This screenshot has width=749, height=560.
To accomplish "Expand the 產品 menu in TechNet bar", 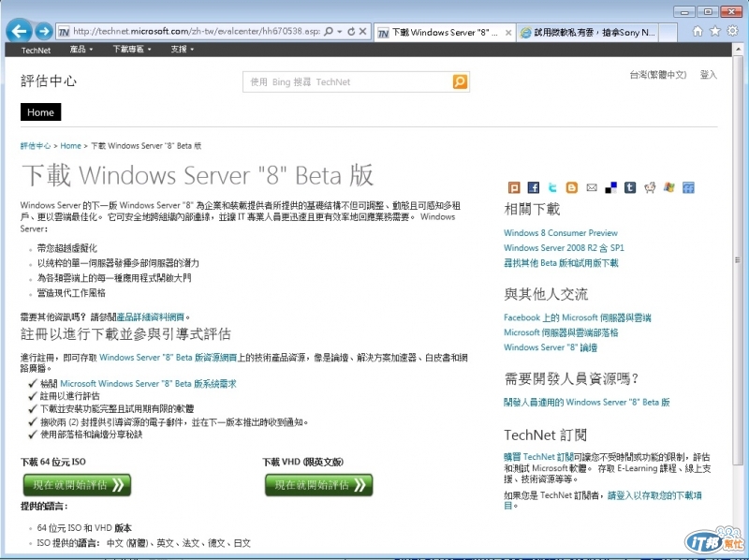I will pyautogui.click(x=81, y=50).
